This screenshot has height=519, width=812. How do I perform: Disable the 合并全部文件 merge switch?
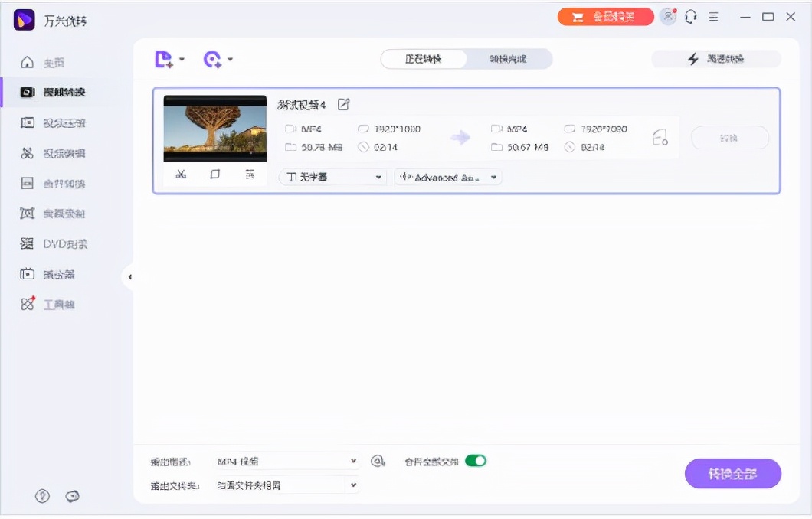pyautogui.click(x=475, y=461)
